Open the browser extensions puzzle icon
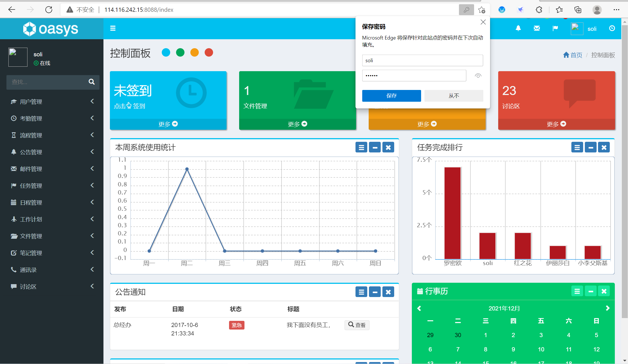 pos(539,10)
